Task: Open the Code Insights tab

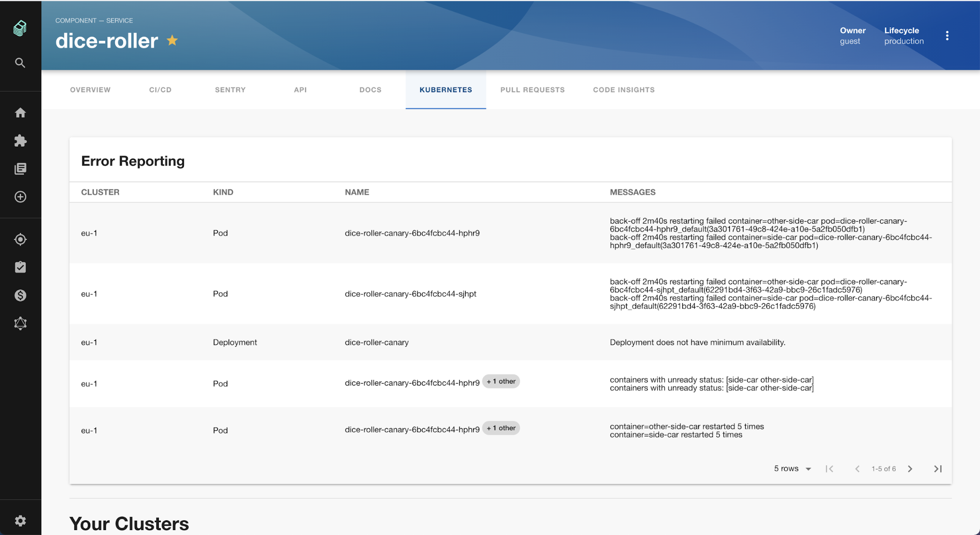Action: click(x=624, y=90)
